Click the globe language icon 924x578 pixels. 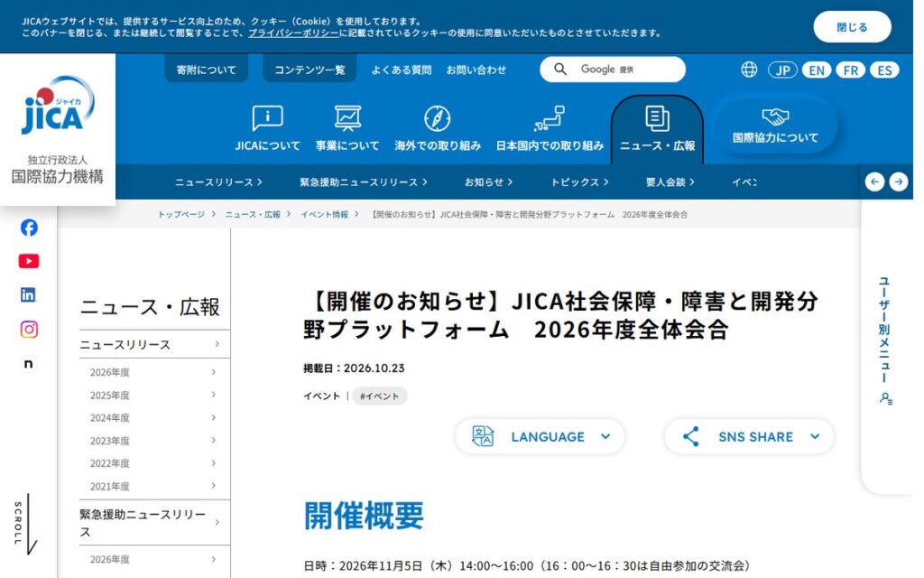click(749, 70)
